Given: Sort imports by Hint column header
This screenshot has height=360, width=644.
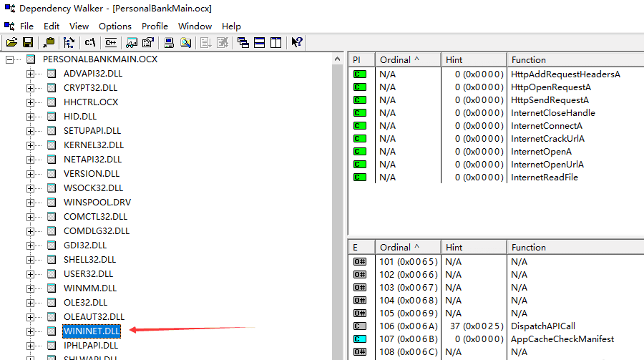Looking at the screenshot, I should pyautogui.click(x=474, y=60).
